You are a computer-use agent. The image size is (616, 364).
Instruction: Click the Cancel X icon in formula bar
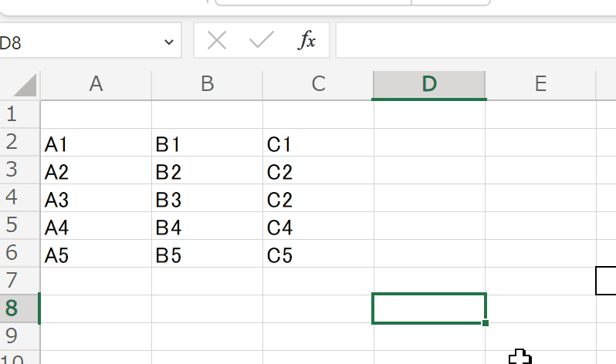(x=217, y=41)
